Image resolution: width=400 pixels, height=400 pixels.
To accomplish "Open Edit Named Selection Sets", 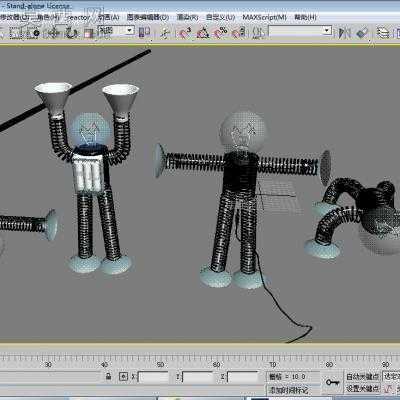I will [x=259, y=32].
